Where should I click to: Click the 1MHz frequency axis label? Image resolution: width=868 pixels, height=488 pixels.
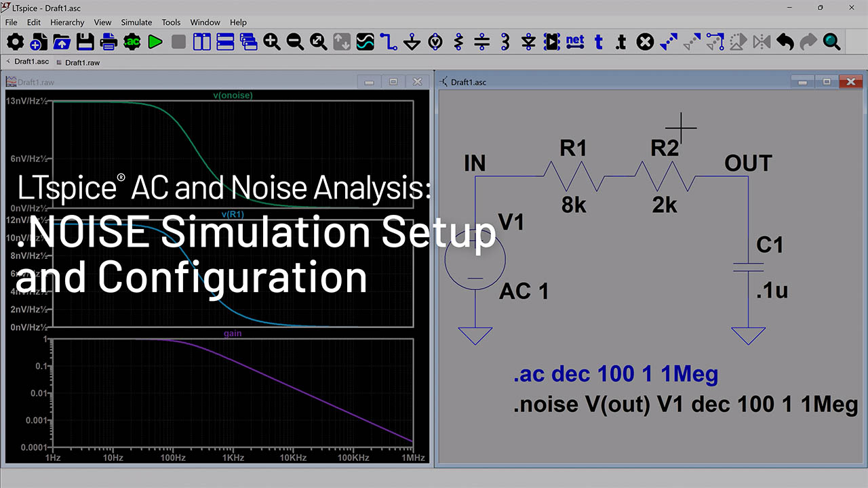point(413,458)
